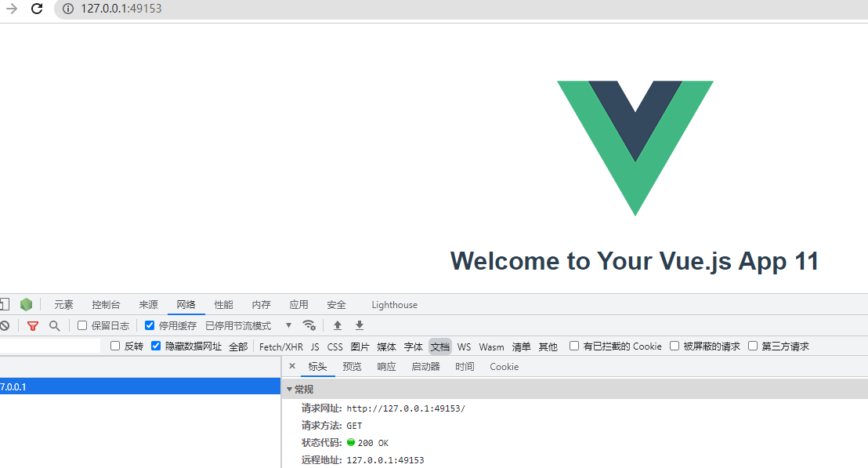This screenshot has height=468, width=868.
Task: Select the 网络 DevTools tab
Action: (x=186, y=305)
